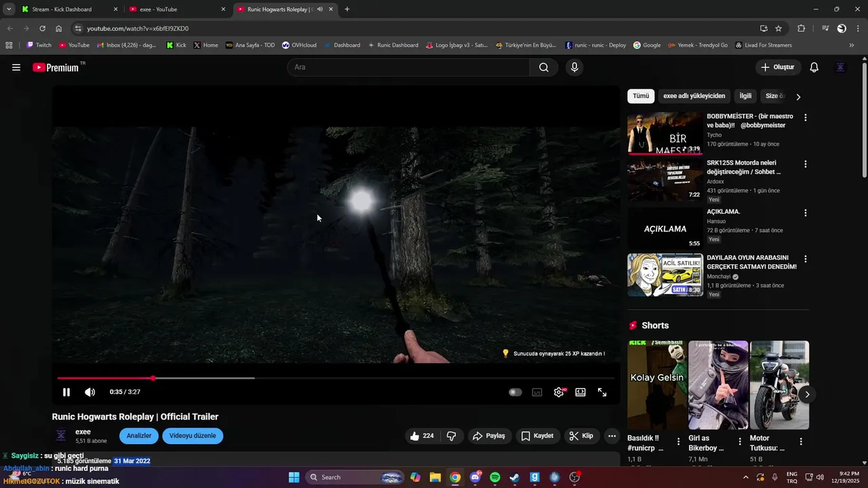This screenshot has height=488, width=868.
Task: Open options for DAYILARA OYUN ARABASINI video
Action: click(806, 259)
